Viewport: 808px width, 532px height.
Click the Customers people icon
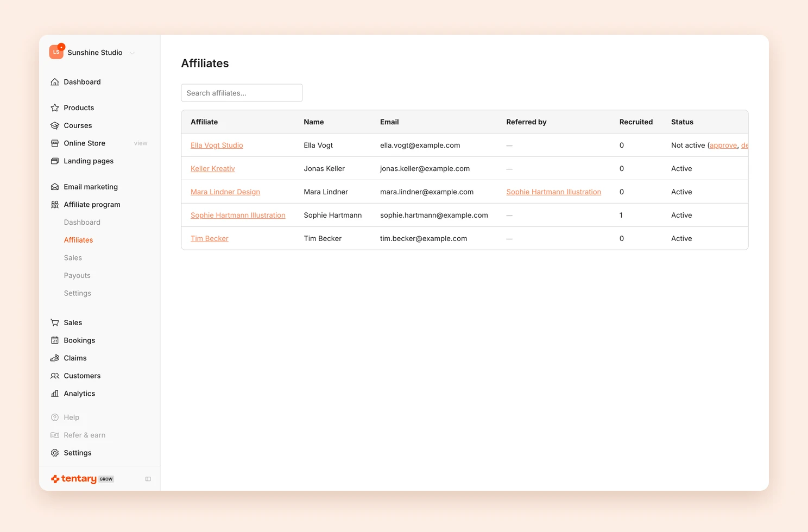pos(55,376)
